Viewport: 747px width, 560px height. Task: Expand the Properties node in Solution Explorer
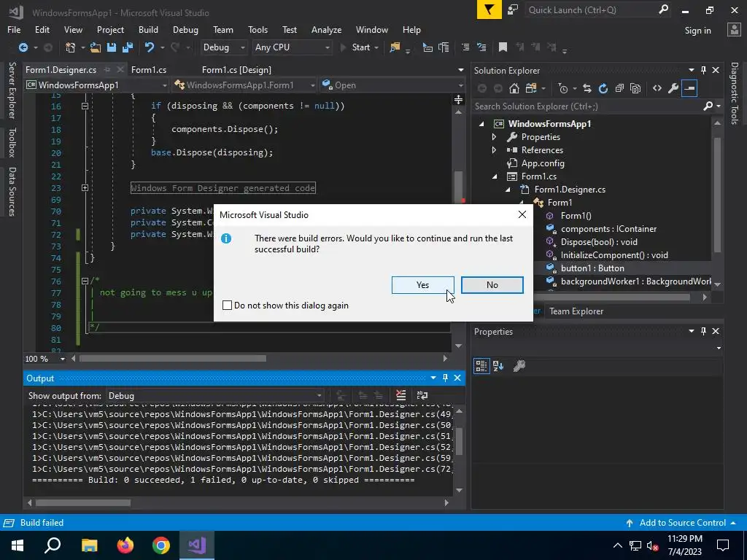click(494, 136)
